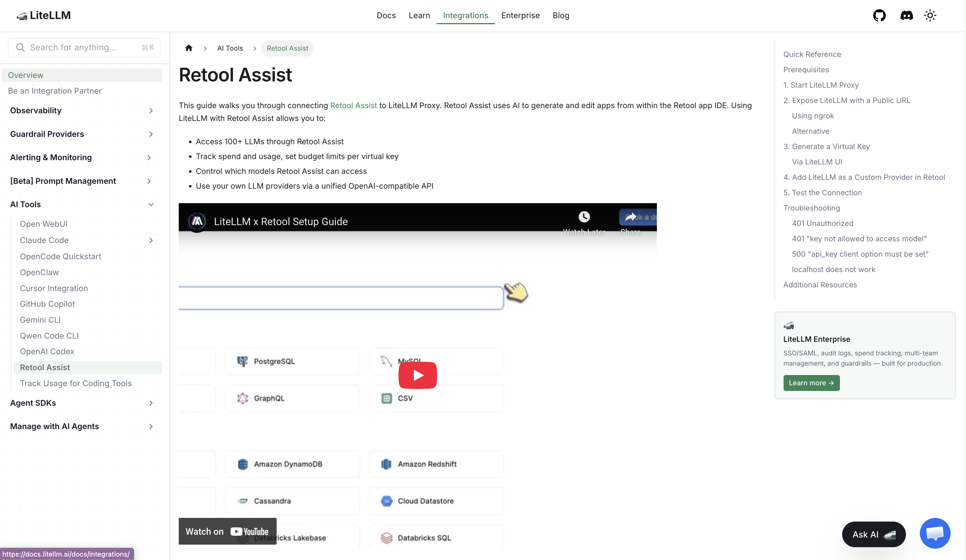Jump to Alternative section in table of contents

[x=810, y=131]
